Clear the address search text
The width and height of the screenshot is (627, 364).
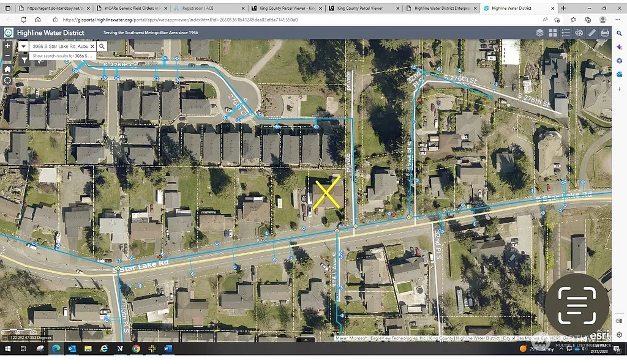(x=92, y=46)
